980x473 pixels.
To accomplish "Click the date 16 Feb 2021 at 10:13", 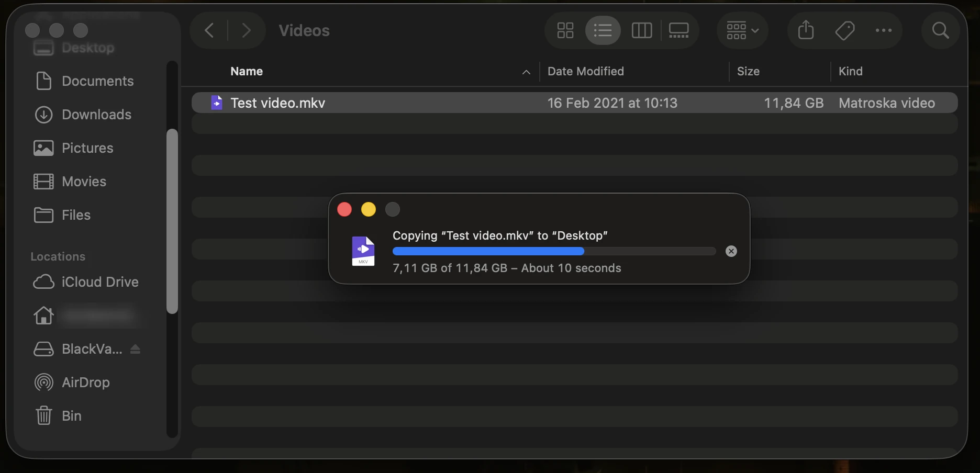I will coord(612,103).
